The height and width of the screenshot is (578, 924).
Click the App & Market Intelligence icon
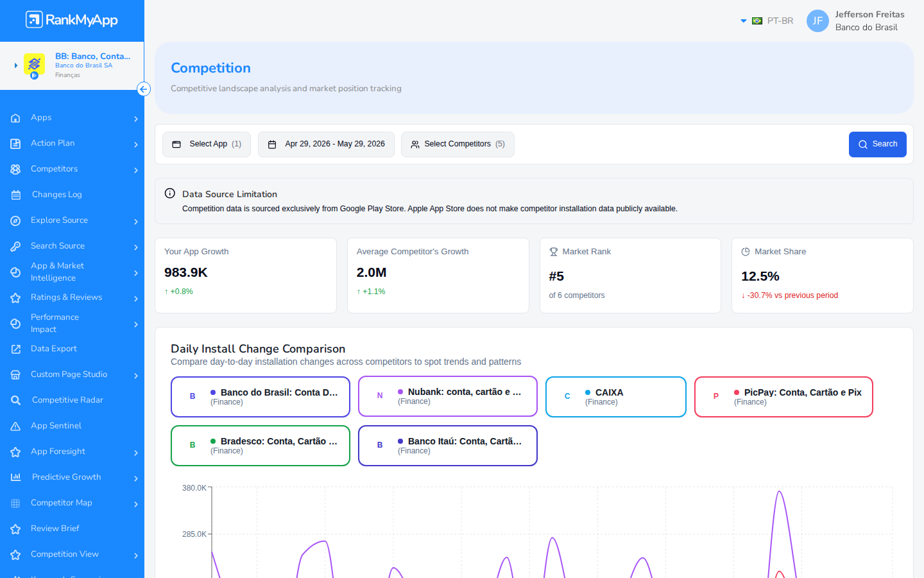click(x=15, y=272)
